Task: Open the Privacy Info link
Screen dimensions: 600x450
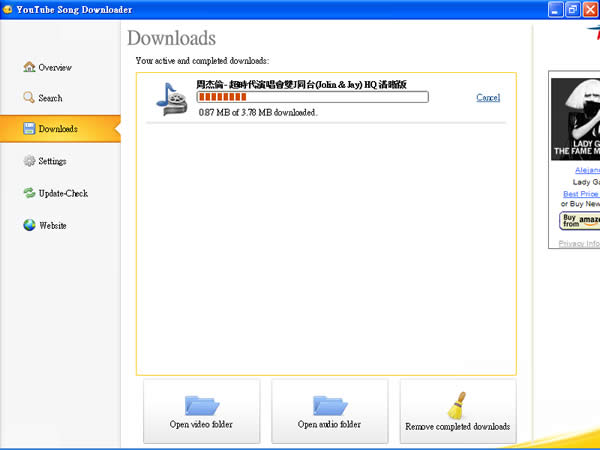Action: tap(579, 243)
